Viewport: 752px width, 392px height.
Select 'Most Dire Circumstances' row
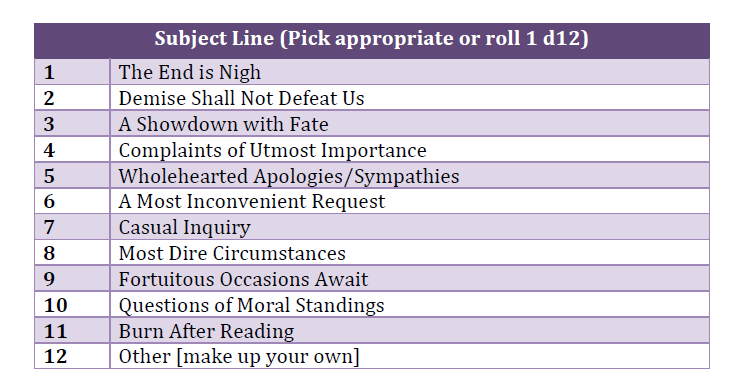(x=372, y=253)
